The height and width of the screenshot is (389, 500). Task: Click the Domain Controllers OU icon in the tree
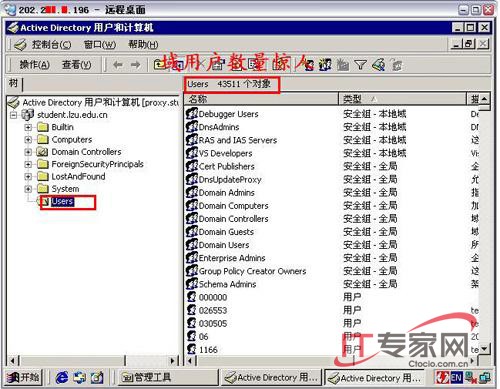[x=43, y=152]
